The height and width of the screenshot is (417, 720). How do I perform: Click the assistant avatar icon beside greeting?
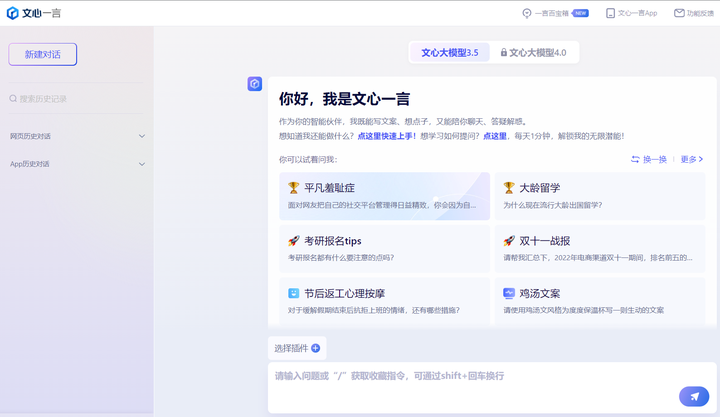[x=255, y=84]
